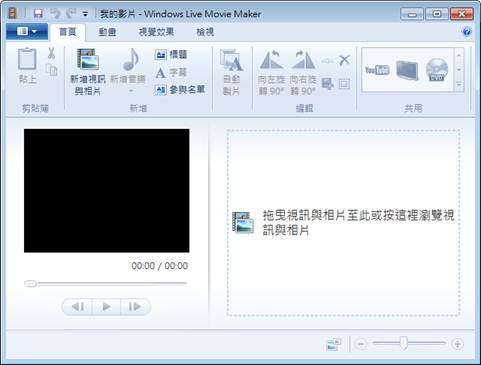Click the Redo arrow in title bar
This screenshot has height=365, width=481.
point(71,14)
